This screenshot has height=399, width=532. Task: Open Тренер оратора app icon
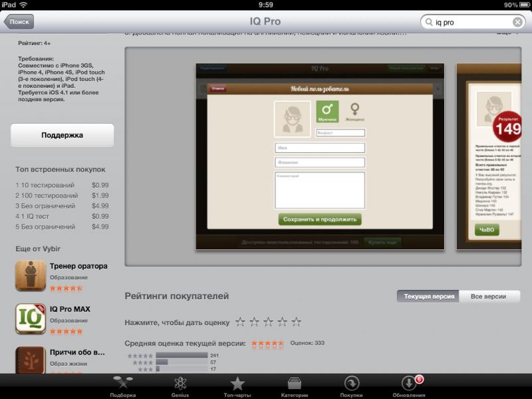pos(31,276)
